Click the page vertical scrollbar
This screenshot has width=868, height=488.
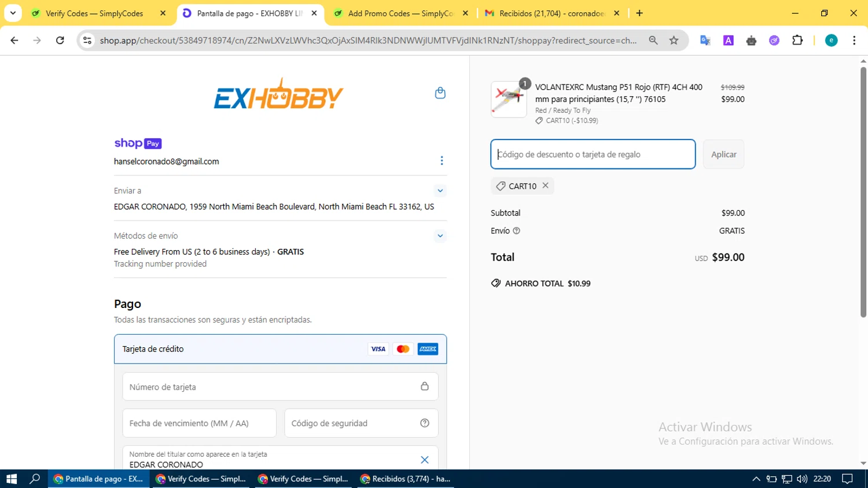point(863,191)
